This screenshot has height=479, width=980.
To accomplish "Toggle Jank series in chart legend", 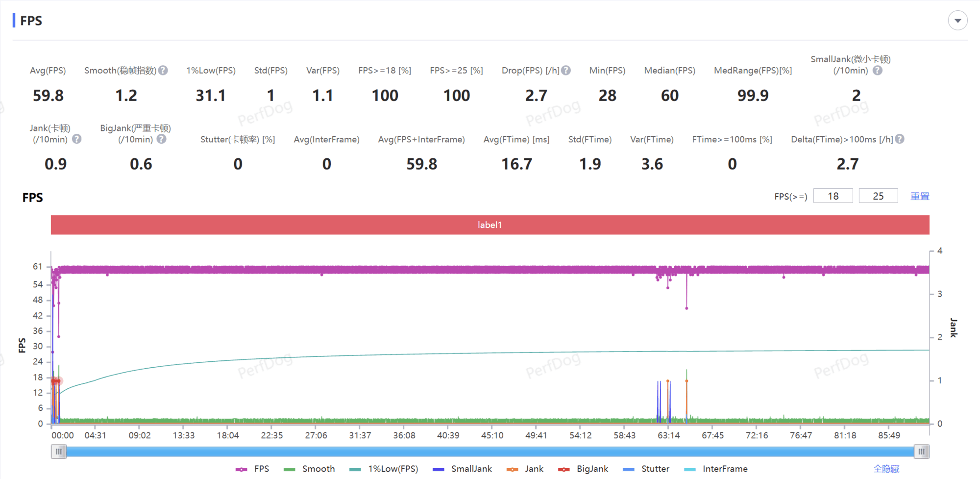I will click(525, 469).
